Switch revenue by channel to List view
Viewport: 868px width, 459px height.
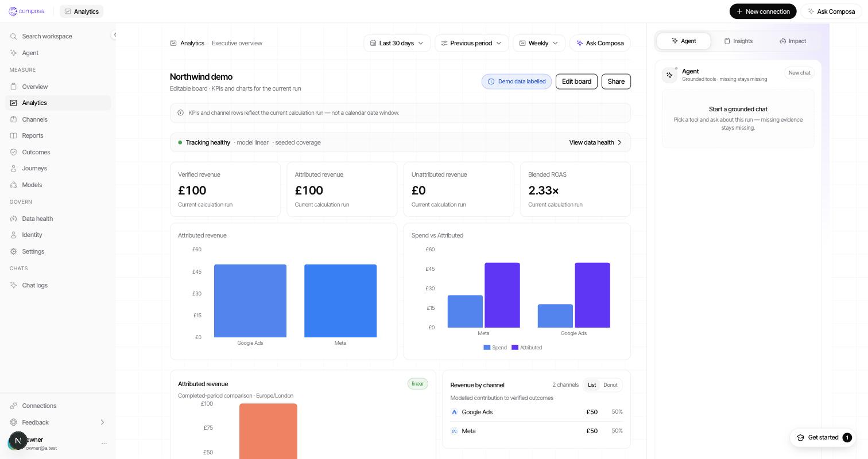coord(591,385)
